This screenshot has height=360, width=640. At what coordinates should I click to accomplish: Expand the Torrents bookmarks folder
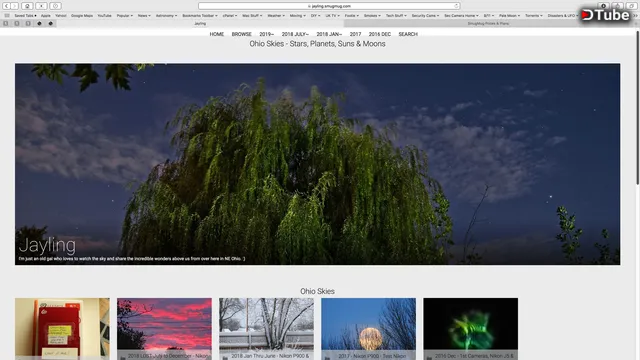[534, 16]
